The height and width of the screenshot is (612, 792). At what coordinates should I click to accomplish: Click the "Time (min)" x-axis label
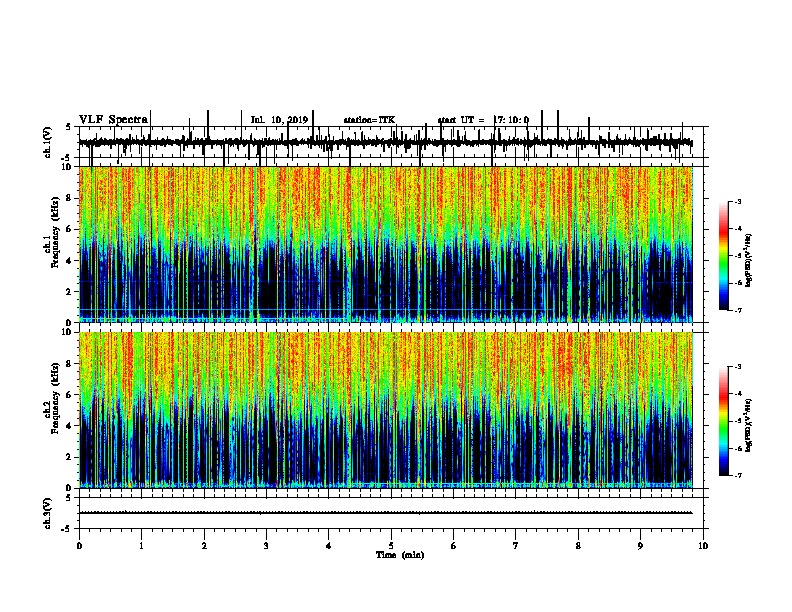pos(400,555)
